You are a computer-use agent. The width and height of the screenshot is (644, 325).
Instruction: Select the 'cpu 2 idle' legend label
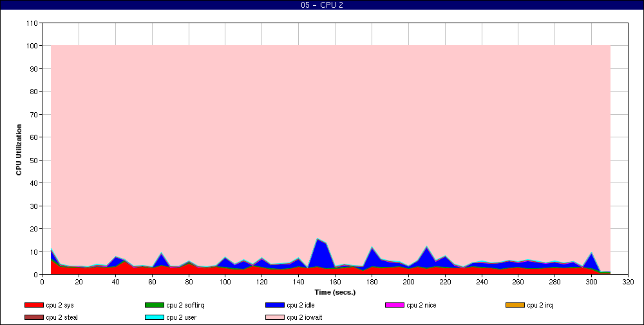point(301,305)
